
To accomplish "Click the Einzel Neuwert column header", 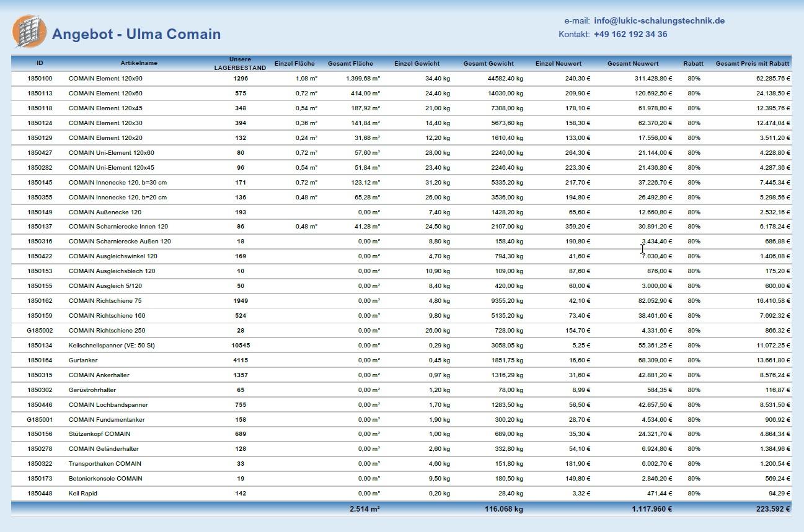I will point(558,63).
